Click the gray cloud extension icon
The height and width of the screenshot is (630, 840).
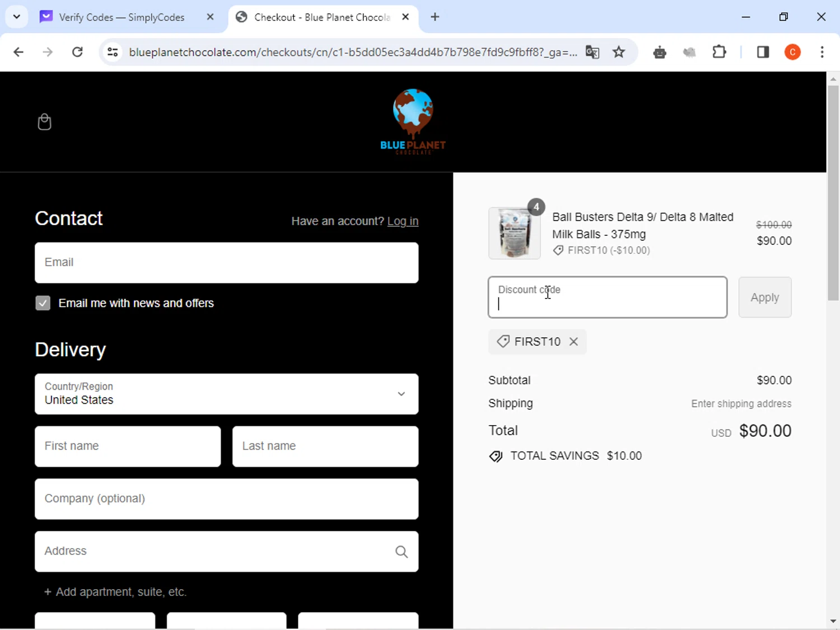pos(689,52)
